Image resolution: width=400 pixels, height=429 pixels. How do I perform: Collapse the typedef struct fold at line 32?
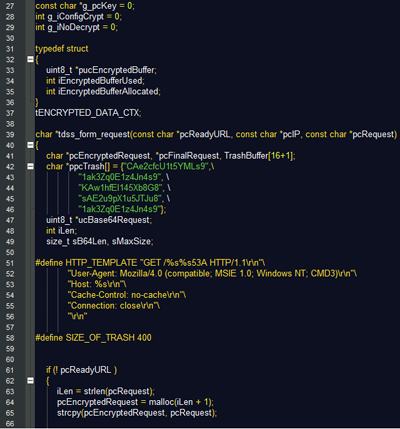coord(30,59)
